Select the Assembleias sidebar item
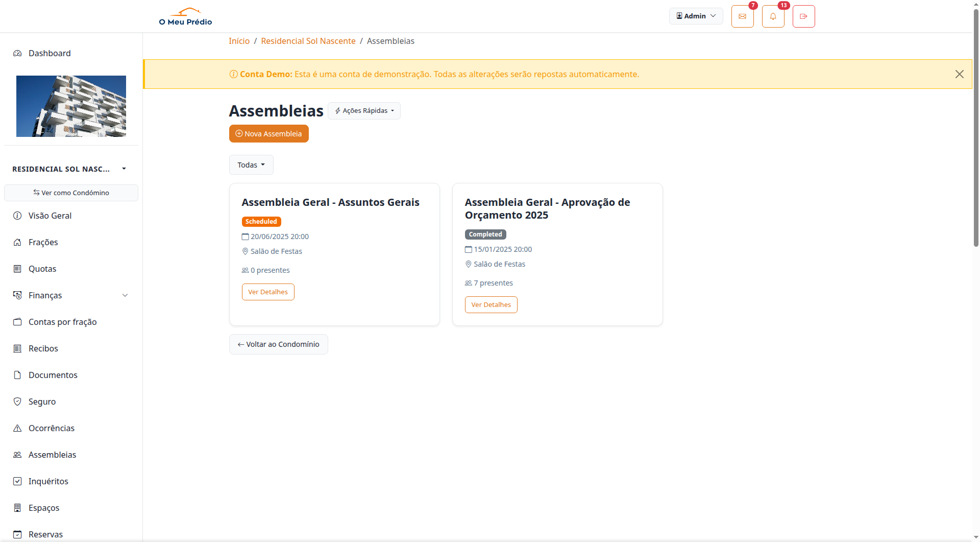The height and width of the screenshot is (542, 980). pyautogui.click(x=52, y=454)
